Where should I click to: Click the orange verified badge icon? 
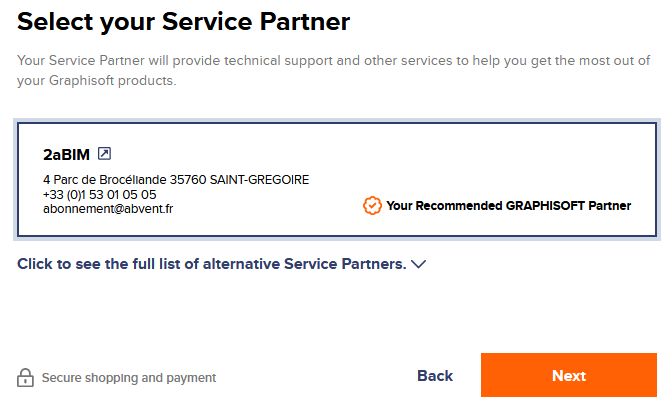pyautogui.click(x=372, y=206)
